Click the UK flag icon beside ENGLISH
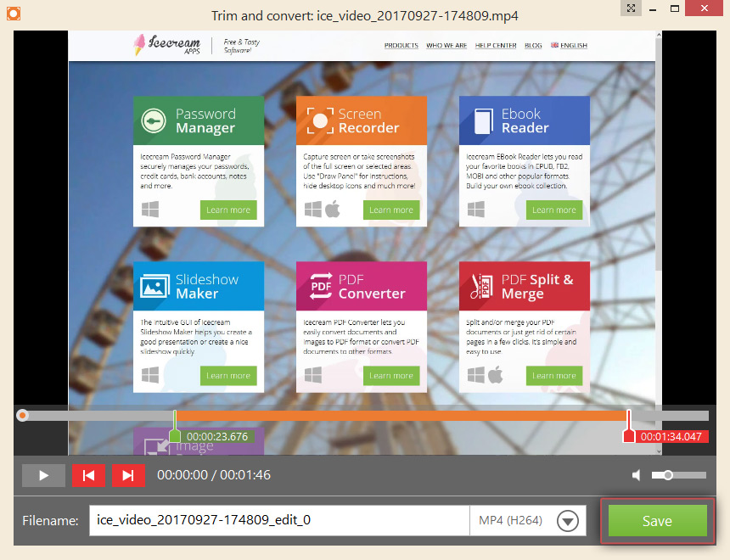Screen dimensions: 730x560 coord(554,45)
